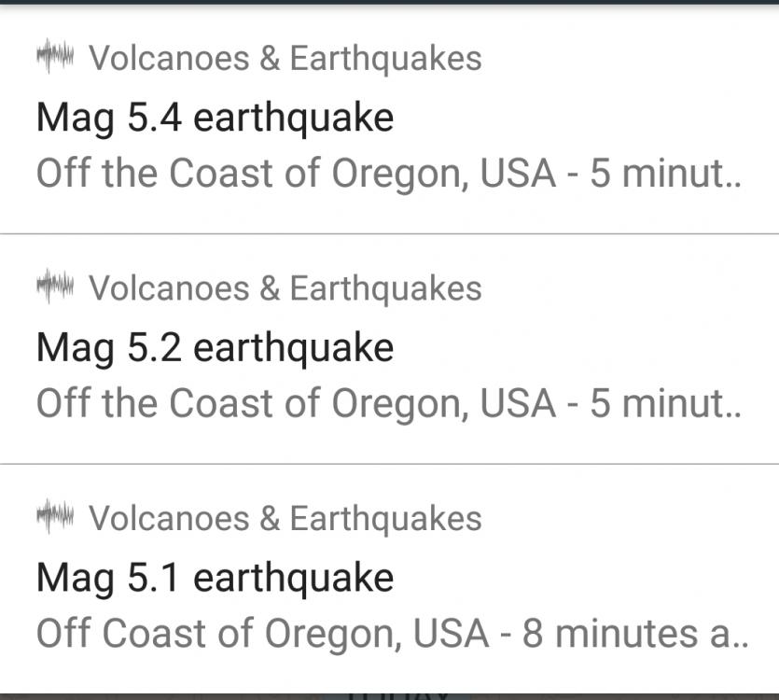Tap the divider line between Mag 5.4 and 5.2
Screen dimensions: 779x700
(389, 233)
